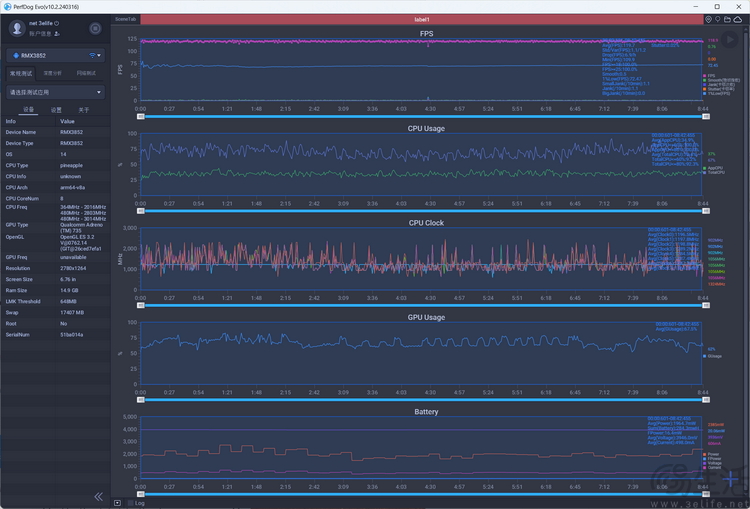Toggle the 1%Low(FPS) legend entry
The height and width of the screenshot is (509, 750).
717,93
